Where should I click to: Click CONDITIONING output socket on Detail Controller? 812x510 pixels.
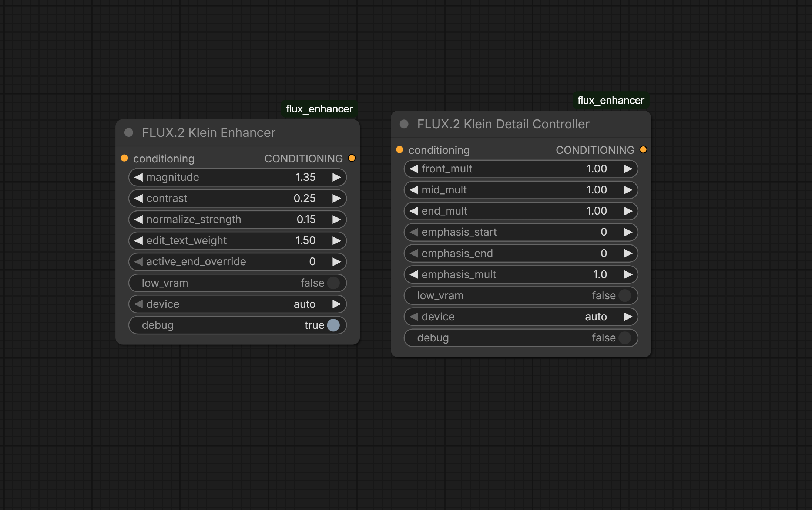(x=643, y=150)
